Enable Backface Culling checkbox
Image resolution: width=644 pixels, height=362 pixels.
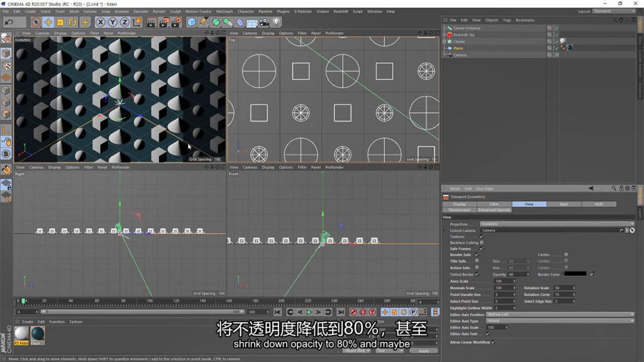(482, 243)
